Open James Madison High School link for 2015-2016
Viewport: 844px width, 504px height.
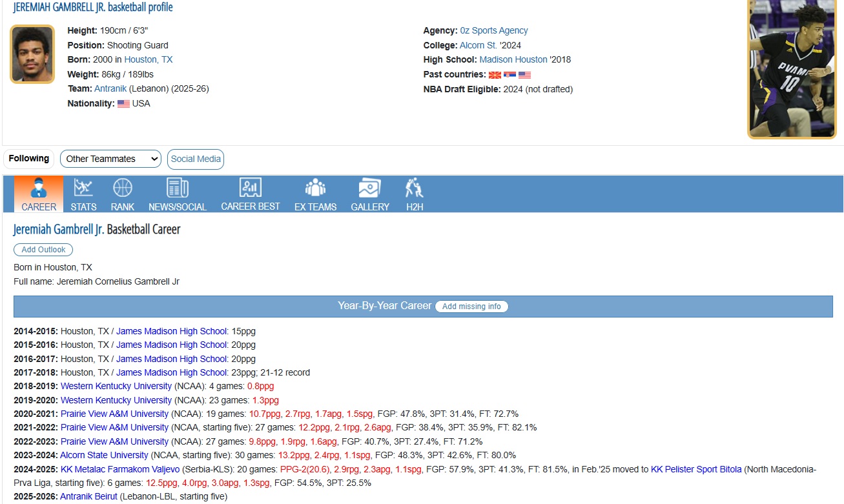172,345
